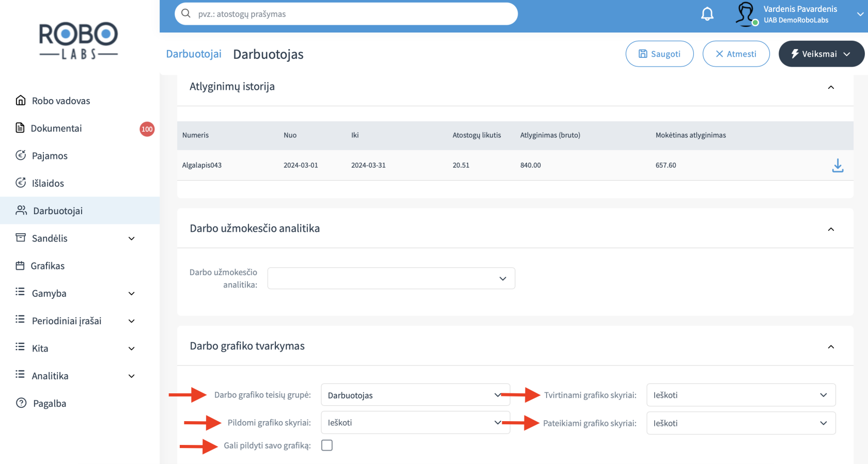Image resolution: width=868 pixels, height=464 pixels.
Task: Click the Grafikas calendar icon
Action: point(20,265)
